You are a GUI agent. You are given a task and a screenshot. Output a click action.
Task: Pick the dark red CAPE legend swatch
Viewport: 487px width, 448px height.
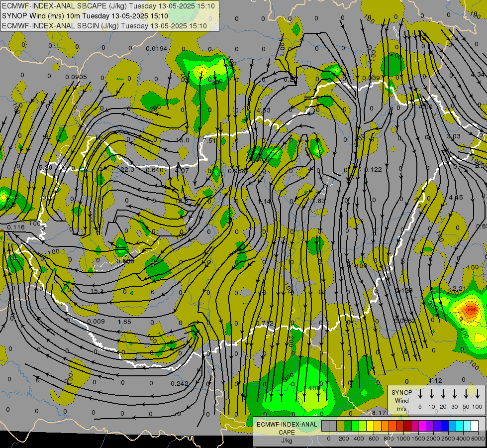tap(407, 426)
